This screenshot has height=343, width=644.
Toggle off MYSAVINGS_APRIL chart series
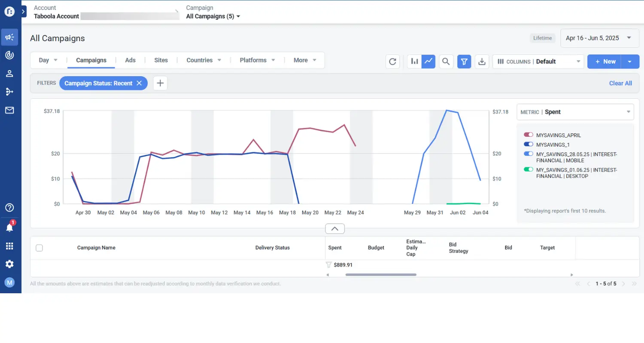528,135
